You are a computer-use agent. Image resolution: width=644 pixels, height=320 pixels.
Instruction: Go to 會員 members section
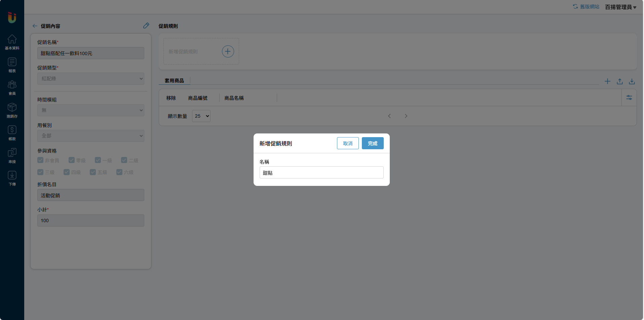tap(12, 87)
